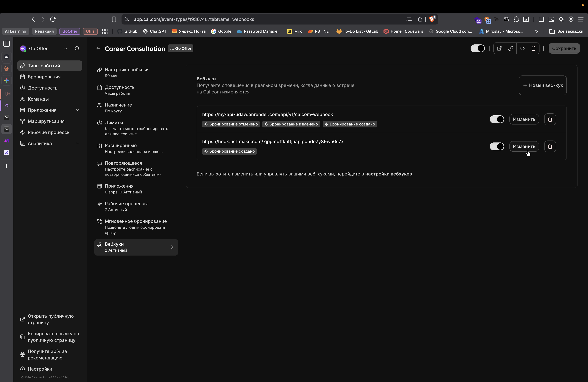Go back using the arrow beside Career Consultation
The width and height of the screenshot is (588, 382).
tap(98, 49)
